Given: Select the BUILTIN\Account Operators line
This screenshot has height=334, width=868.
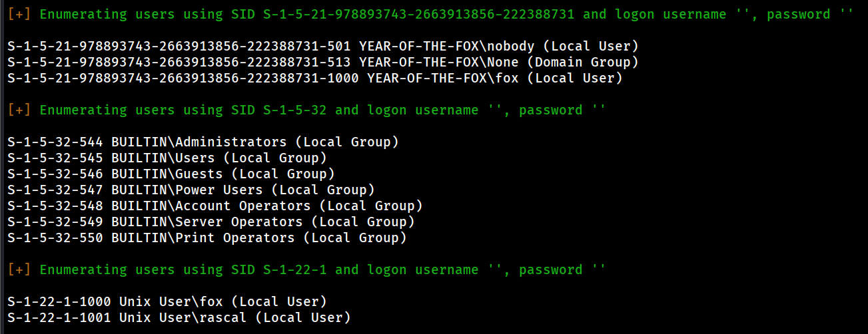Looking at the screenshot, I should tap(215, 206).
